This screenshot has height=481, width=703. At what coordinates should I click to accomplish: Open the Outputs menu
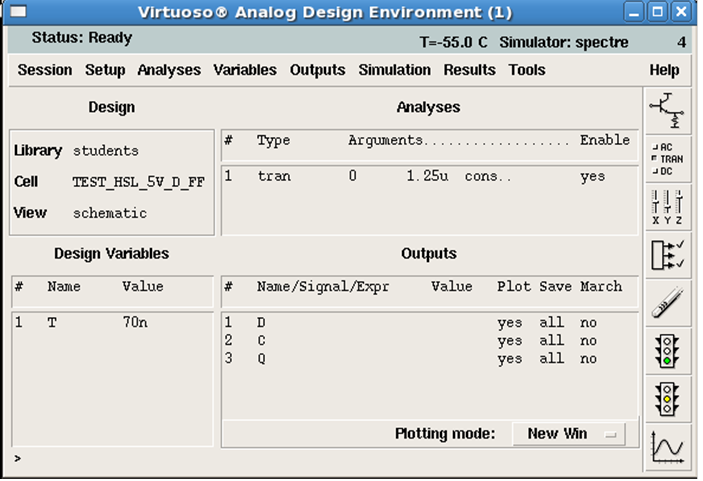pyautogui.click(x=317, y=70)
